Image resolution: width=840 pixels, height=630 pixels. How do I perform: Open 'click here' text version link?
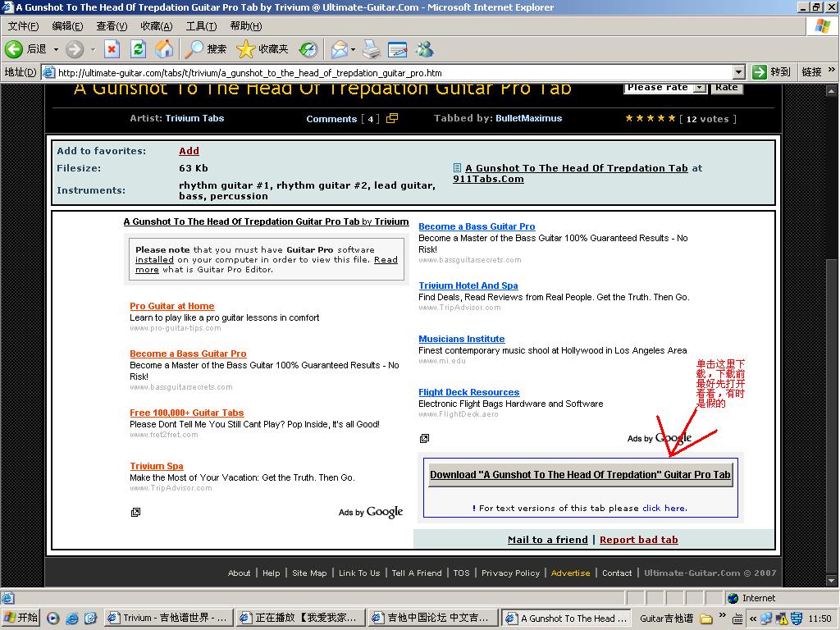pyautogui.click(x=664, y=508)
